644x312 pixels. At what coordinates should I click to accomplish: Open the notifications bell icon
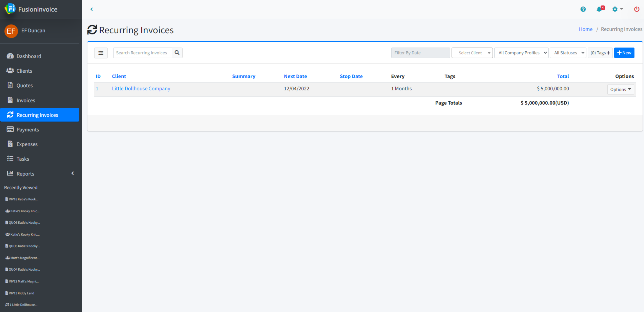[599, 9]
